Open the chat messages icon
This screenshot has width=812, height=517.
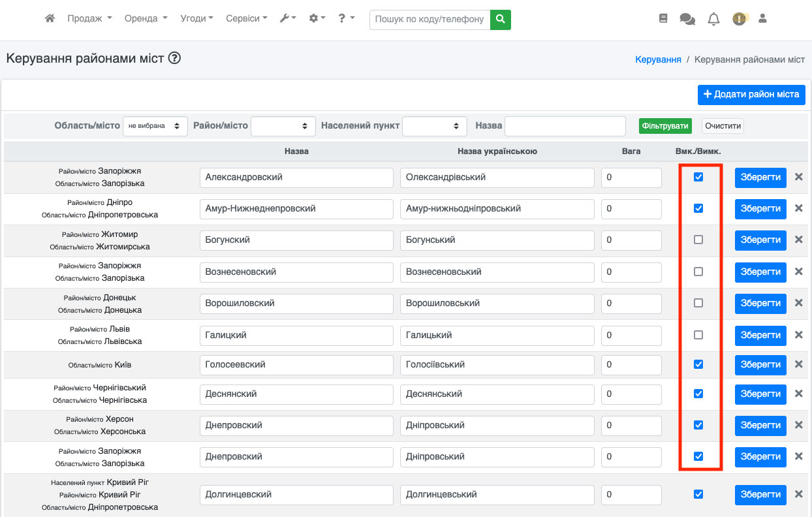pyautogui.click(x=687, y=19)
